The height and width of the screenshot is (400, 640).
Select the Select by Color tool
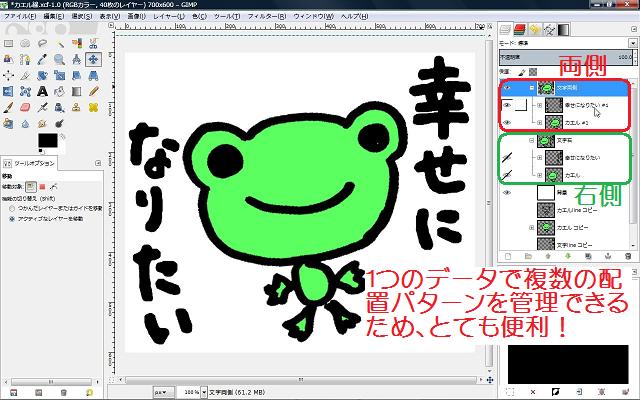click(76, 43)
